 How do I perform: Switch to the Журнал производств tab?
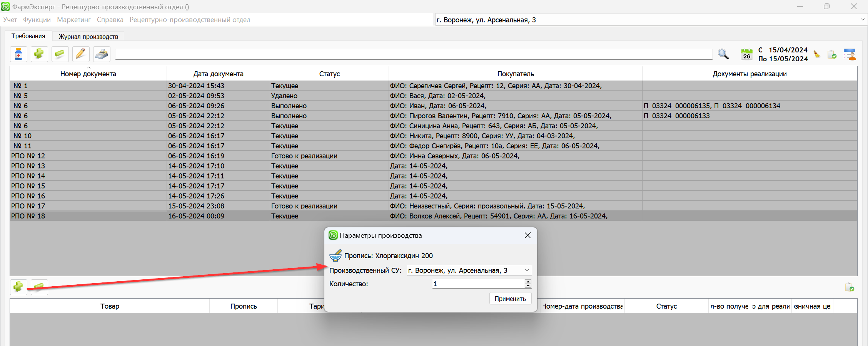tap(88, 37)
